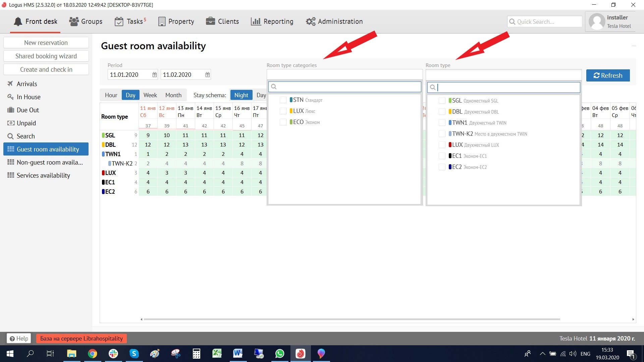Open the Room type categories dropdown field
644x362 pixels.
pyautogui.click(x=344, y=74)
